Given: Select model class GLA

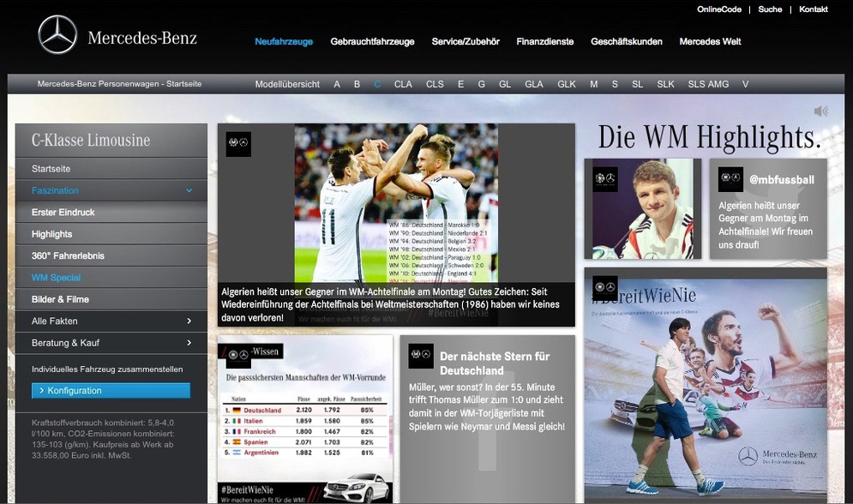Looking at the screenshot, I should click(534, 84).
